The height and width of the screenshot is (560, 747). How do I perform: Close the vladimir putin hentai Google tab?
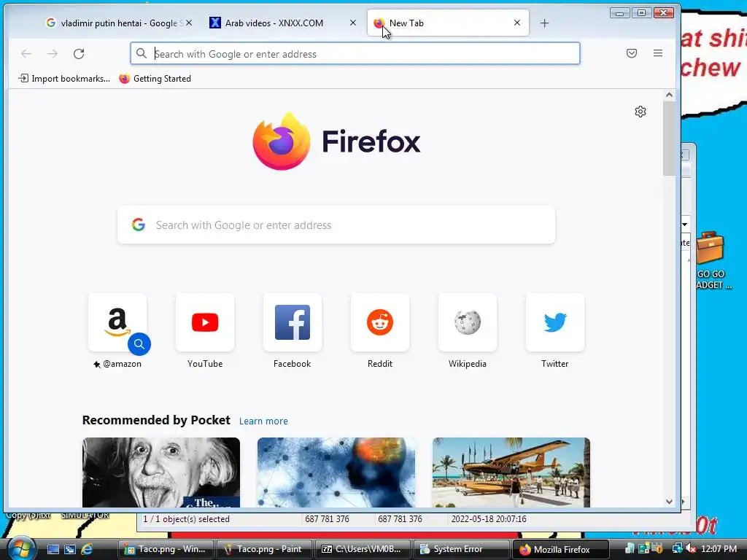[x=189, y=23]
